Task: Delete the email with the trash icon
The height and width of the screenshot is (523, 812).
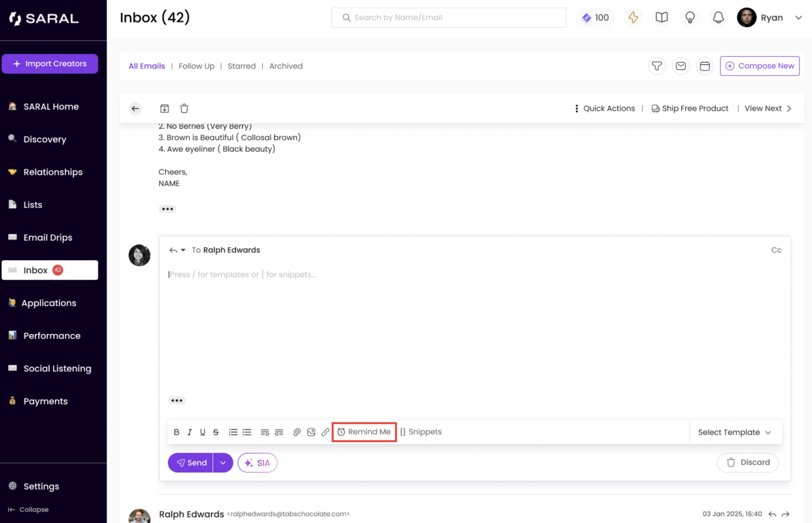Action: click(x=184, y=108)
